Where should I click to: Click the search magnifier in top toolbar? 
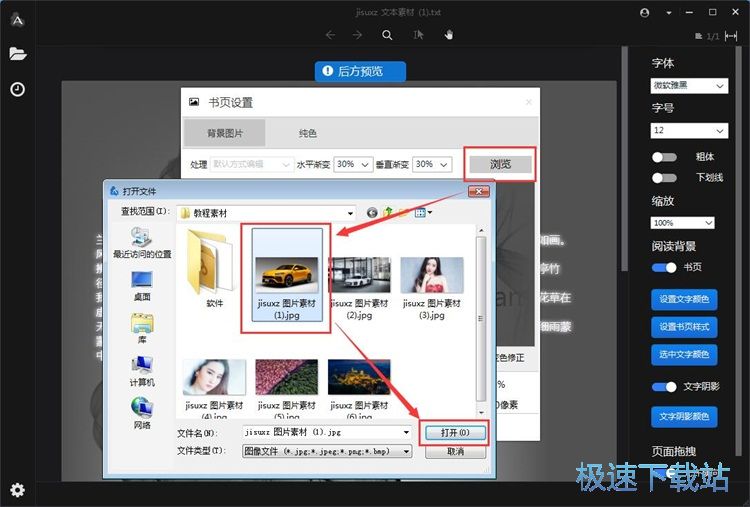tap(387, 35)
